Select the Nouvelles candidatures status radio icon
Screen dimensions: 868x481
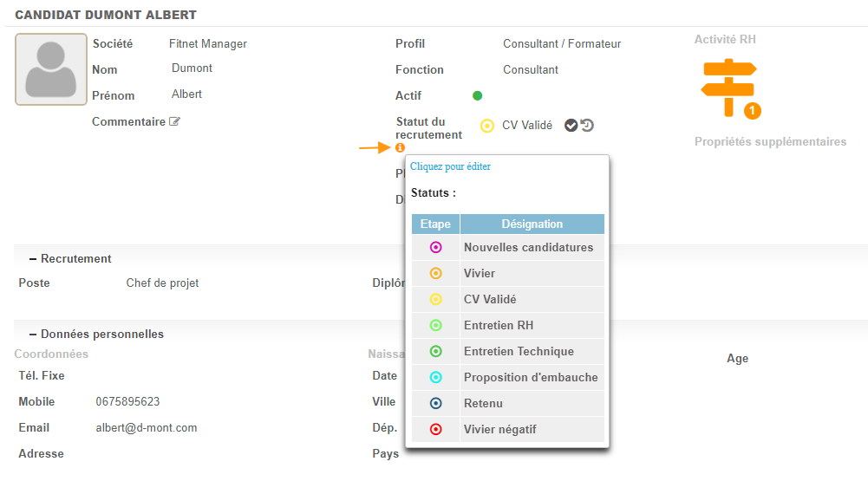(435, 248)
